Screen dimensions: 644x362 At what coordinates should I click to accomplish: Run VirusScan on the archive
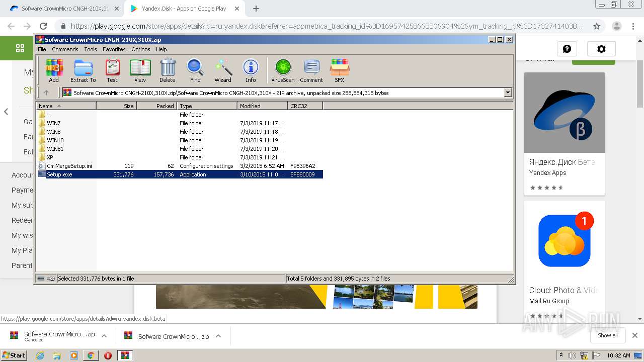(283, 70)
